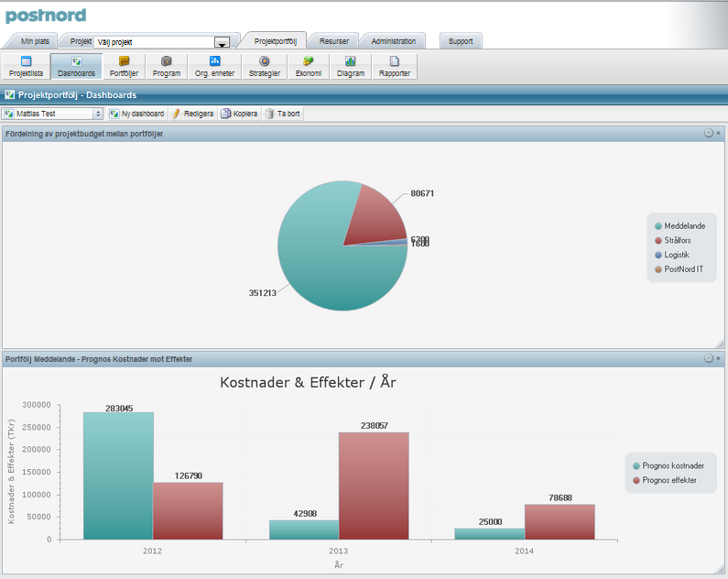Select the Dashboards toolbar icon
The height and width of the screenshot is (579, 728).
click(x=76, y=66)
